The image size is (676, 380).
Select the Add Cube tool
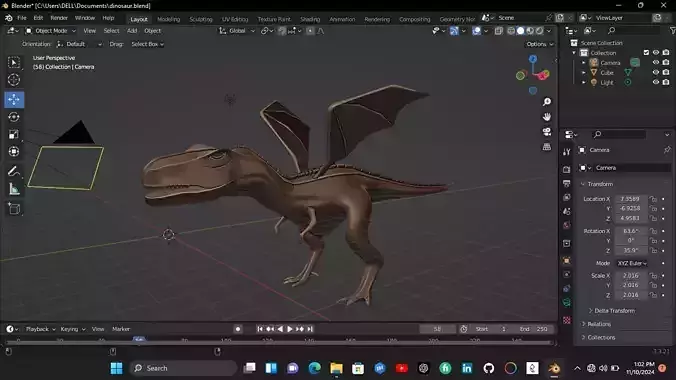tap(14, 209)
